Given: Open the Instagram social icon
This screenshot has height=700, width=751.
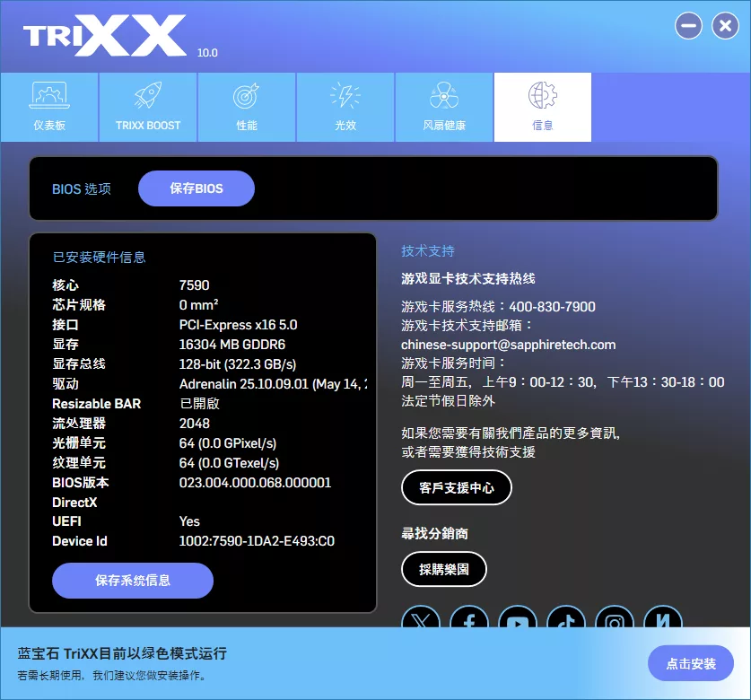Looking at the screenshot, I should click(615, 617).
